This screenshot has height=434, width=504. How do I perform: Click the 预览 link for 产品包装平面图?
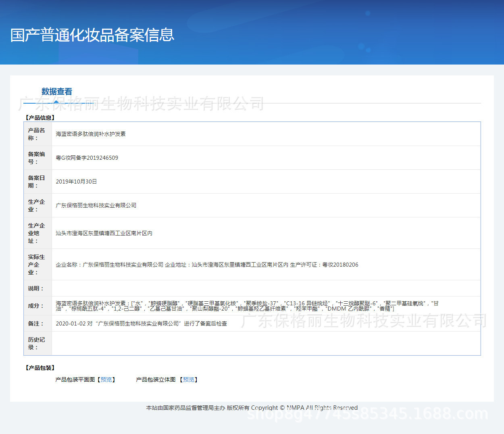(106, 380)
